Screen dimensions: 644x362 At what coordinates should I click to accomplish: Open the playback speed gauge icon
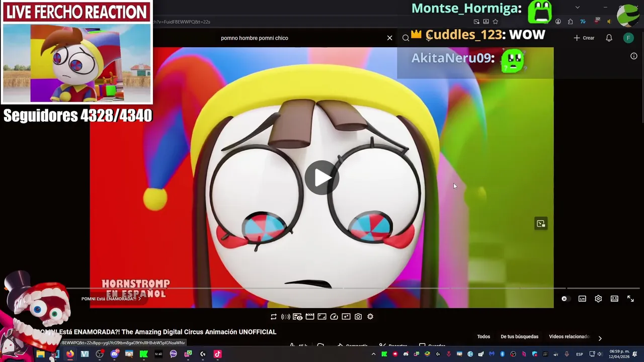coord(334,317)
